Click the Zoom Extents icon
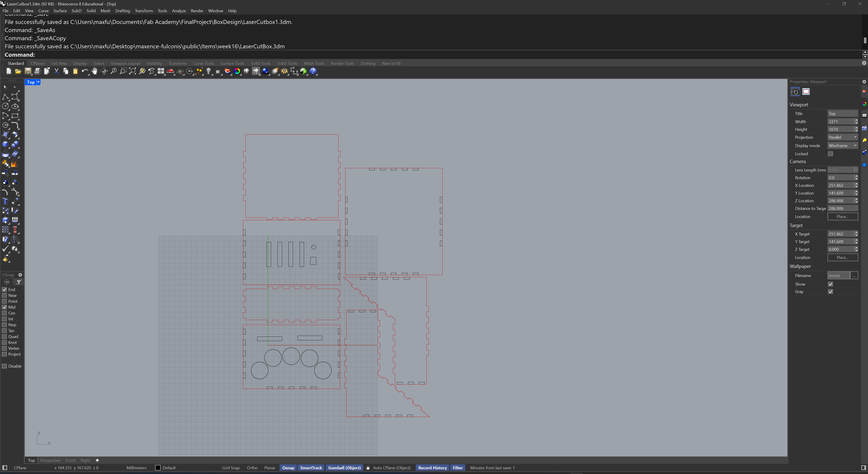 [x=133, y=71]
